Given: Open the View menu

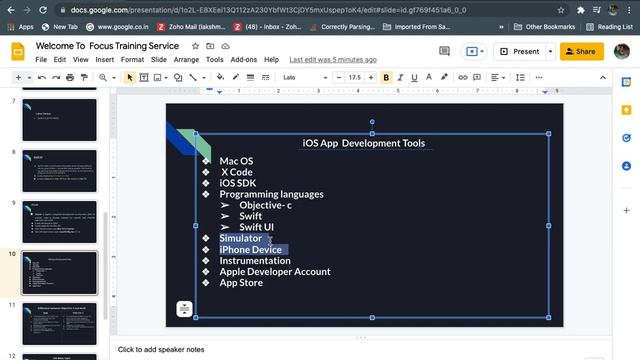Looking at the screenshot, I should [80, 60].
